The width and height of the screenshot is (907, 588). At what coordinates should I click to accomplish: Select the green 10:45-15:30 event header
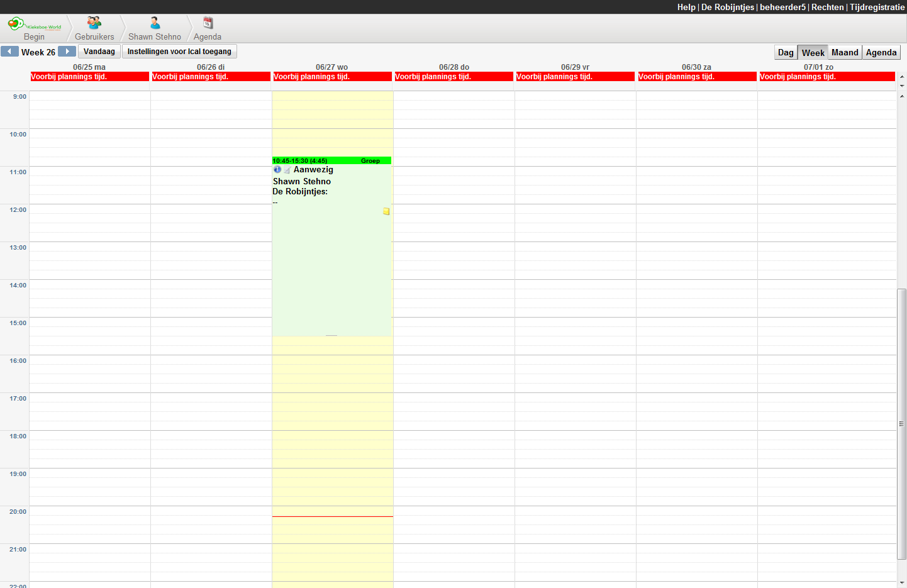331,161
